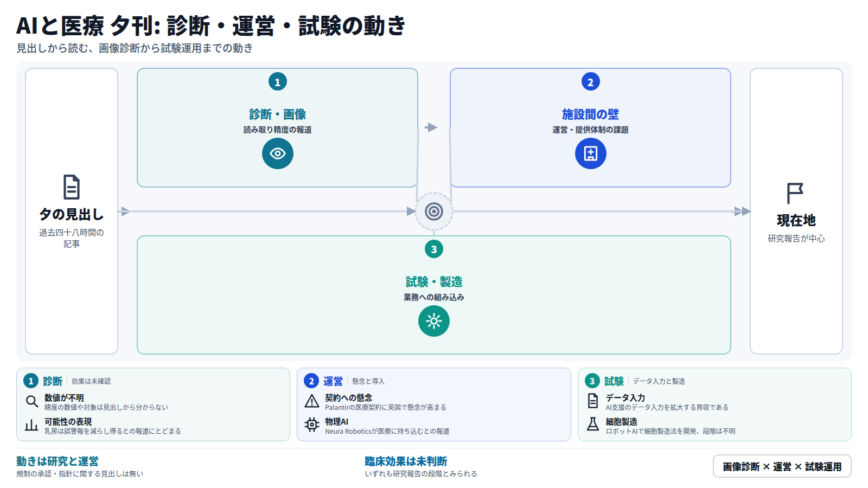868x488 pixels.
Task: Click the 臨床効果は未判断 footer heading
Action: (x=406, y=461)
